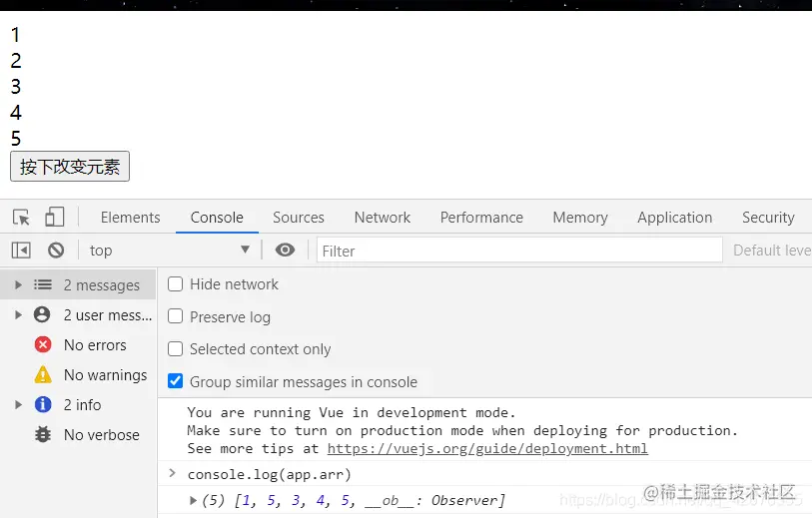Focus the Filter input field
This screenshot has height=518, width=812.
pyautogui.click(x=519, y=251)
